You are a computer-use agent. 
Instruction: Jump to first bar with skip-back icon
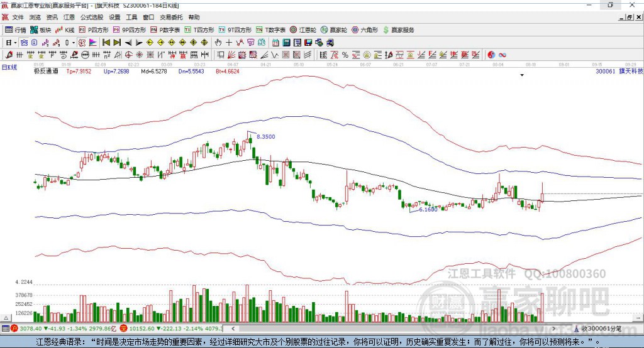click(x=106, y=43)
